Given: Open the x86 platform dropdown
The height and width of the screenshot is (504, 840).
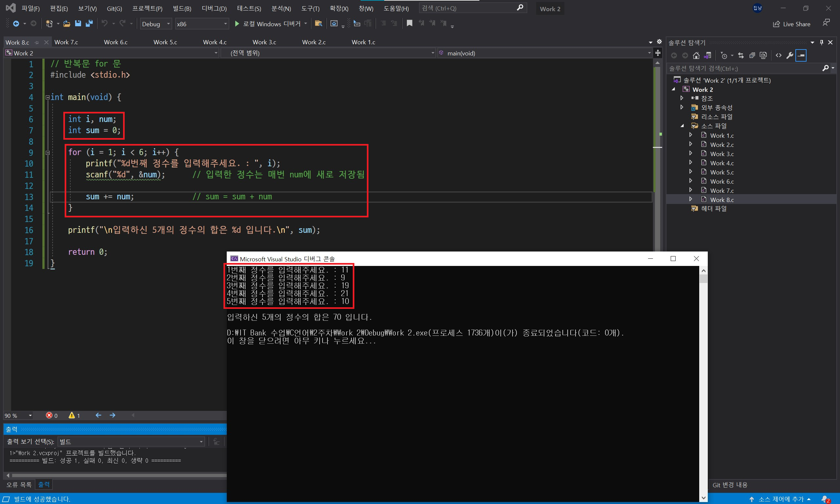Looking at the screenshot, I should point(201,24).
